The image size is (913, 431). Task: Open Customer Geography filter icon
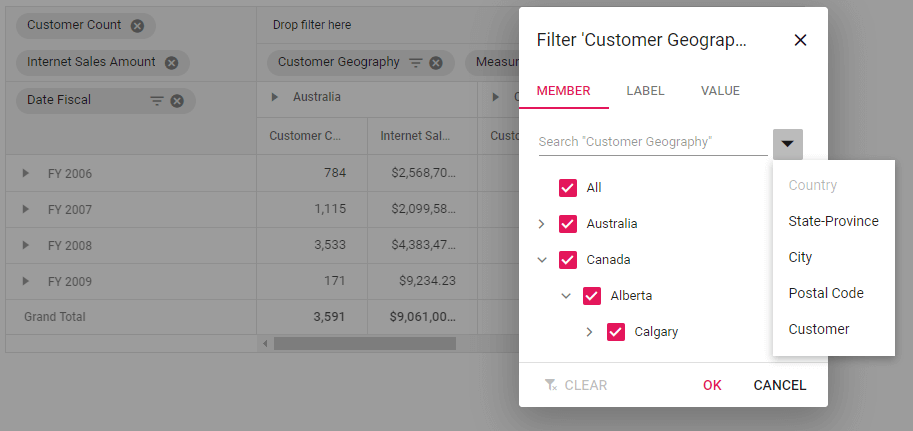tap(416, 63)
